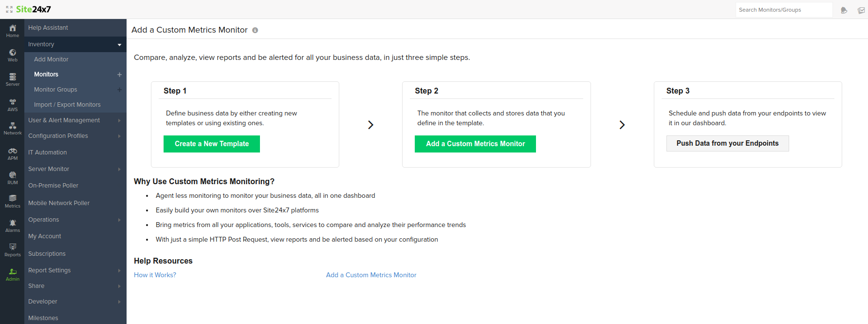The width and height of the screenshot is (868, 324).
Task: Open the How it Works? help link
Action: (155, 275)
